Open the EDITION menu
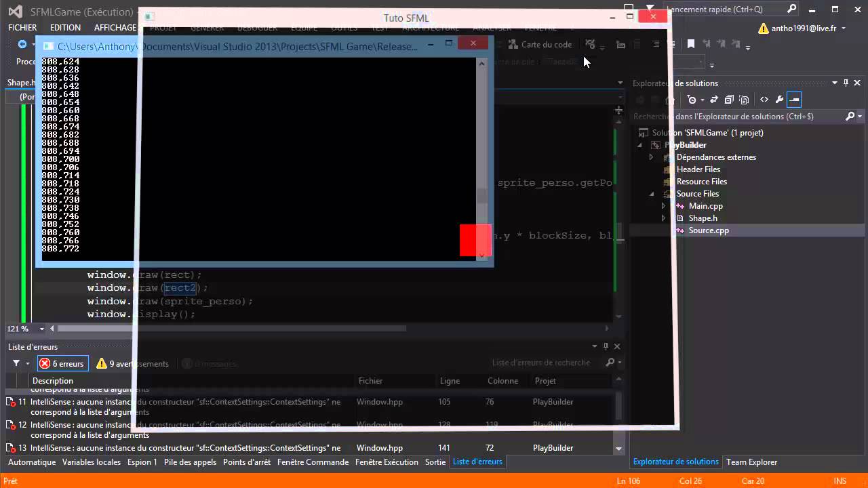Viewport: 868px width, 488px height. coord(65,28)
